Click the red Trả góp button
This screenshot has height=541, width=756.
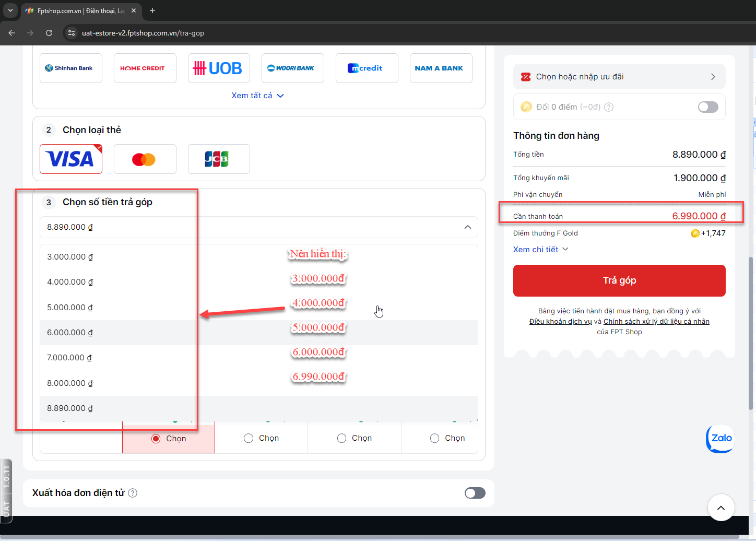pos(619,280)
